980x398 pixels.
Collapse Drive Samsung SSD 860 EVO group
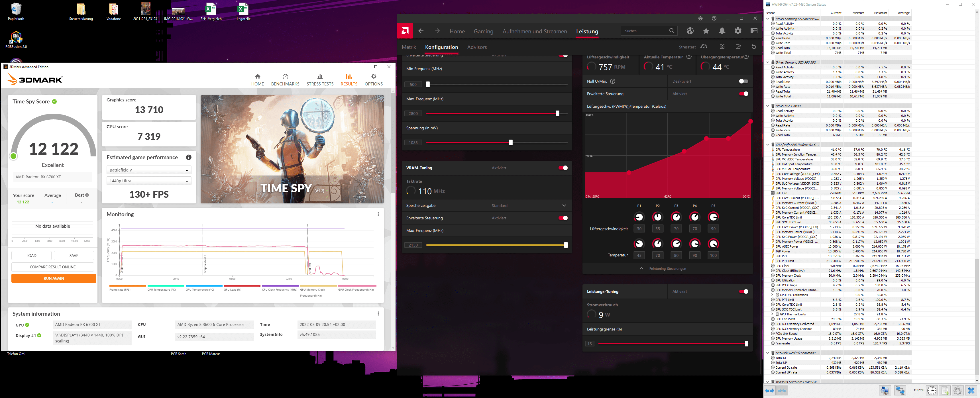tap(768, 19)
